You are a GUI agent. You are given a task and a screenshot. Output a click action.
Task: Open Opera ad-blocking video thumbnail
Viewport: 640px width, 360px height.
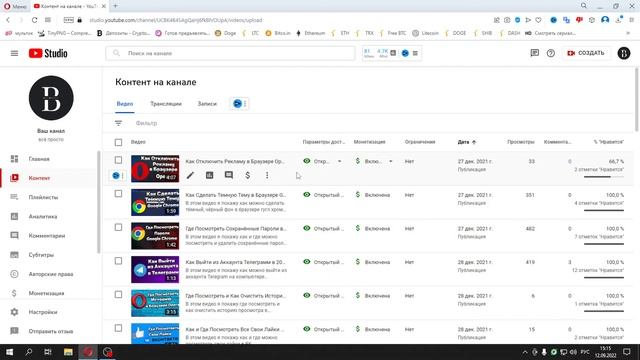155,168
